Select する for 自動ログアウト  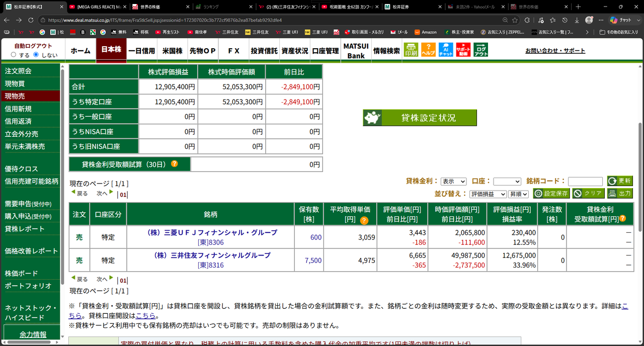pyautogui.click(x=14, y=55)
